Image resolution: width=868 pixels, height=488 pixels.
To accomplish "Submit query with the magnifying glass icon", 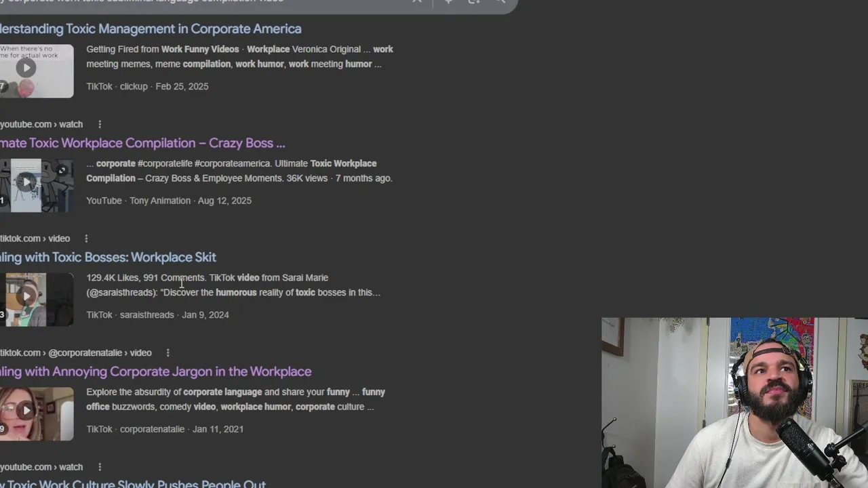I will pos(500,1).
